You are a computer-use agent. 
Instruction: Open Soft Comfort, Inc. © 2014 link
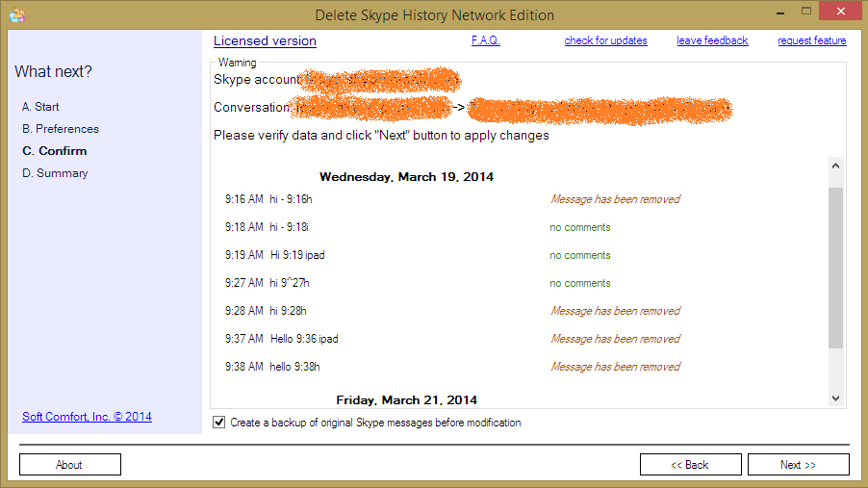pyautogui.click(x=87, y=417)
